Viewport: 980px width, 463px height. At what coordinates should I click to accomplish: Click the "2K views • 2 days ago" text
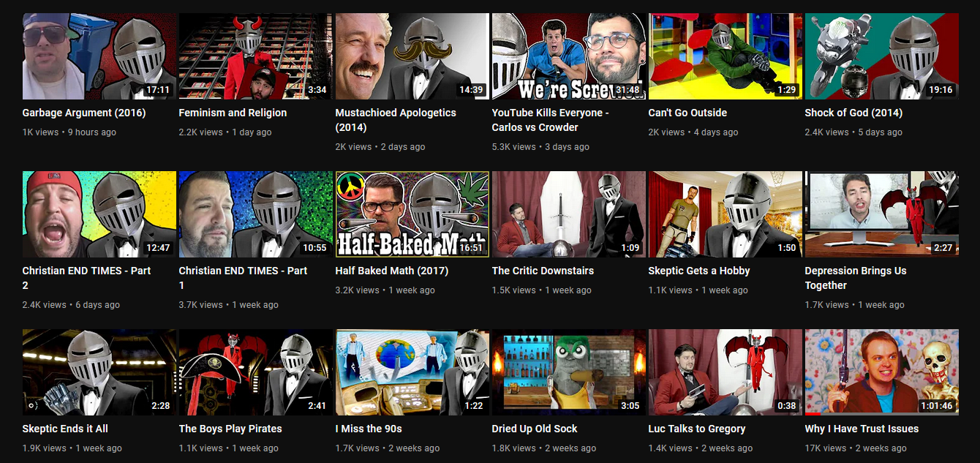tap(380, 147)
